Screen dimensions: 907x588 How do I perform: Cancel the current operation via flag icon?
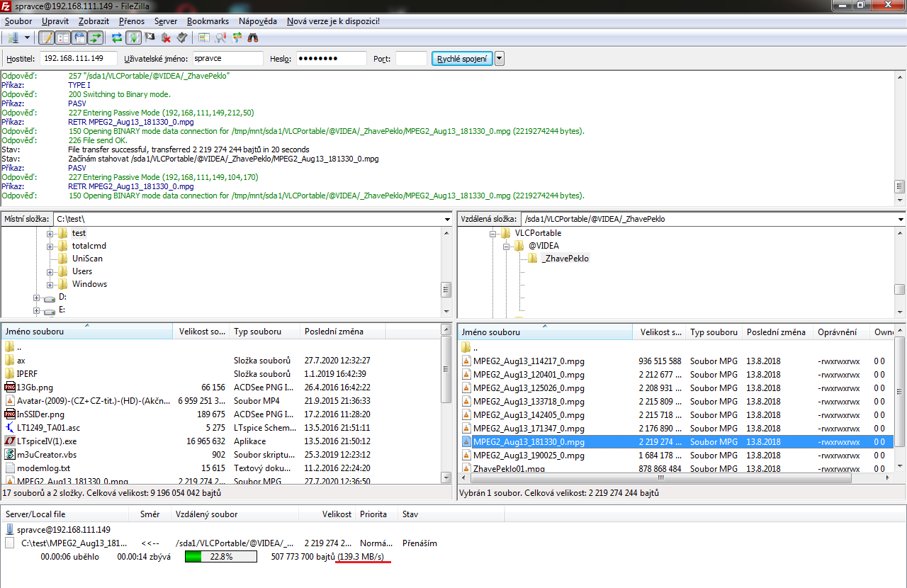150,38
